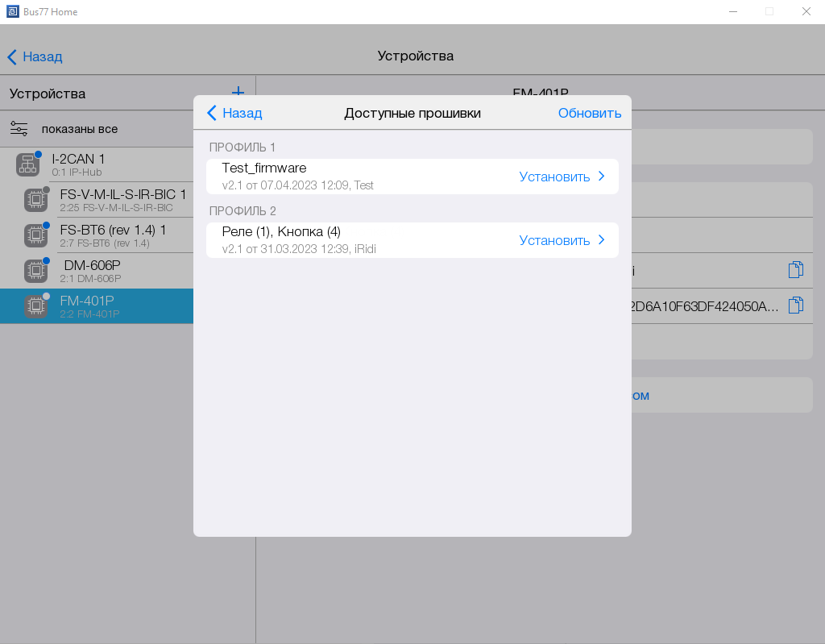The width and height of the screenshot is (825, 644).
Task: Return via the main page Назад link
Action: (x=35, y=56)
